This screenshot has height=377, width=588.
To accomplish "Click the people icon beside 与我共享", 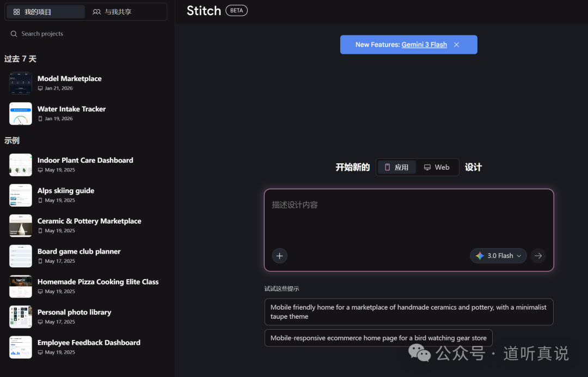I will pyautogui.click(x=97, y=11).
